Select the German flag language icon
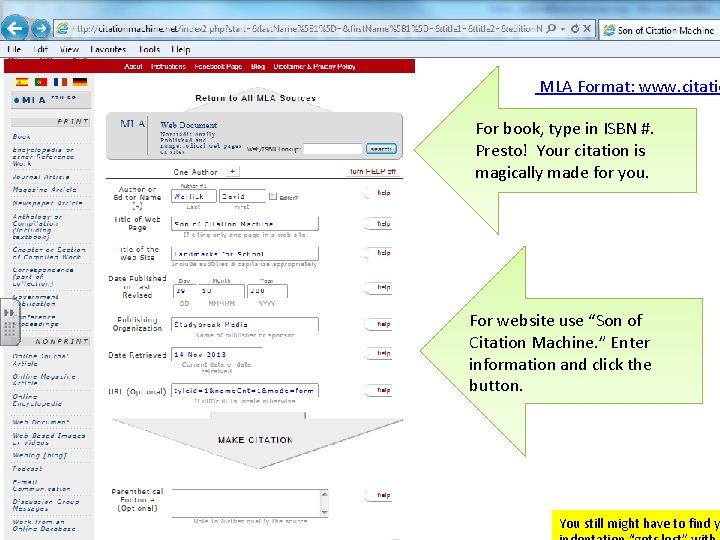 tap(80, 82)
